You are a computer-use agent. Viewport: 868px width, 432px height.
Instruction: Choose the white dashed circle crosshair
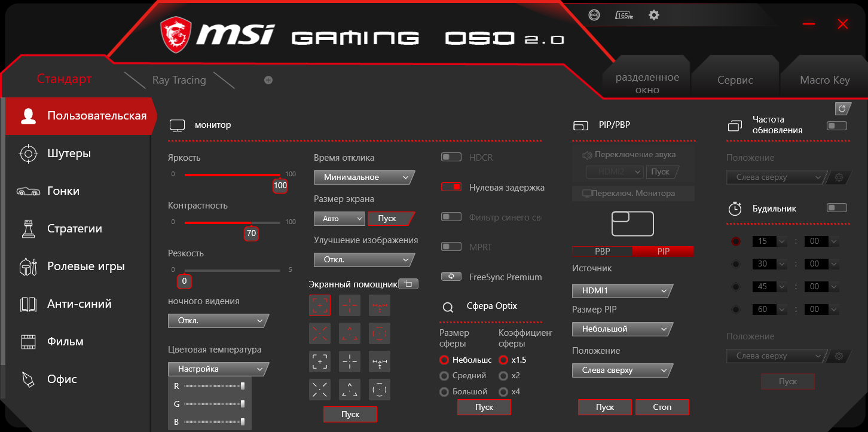tap(380, 390)
